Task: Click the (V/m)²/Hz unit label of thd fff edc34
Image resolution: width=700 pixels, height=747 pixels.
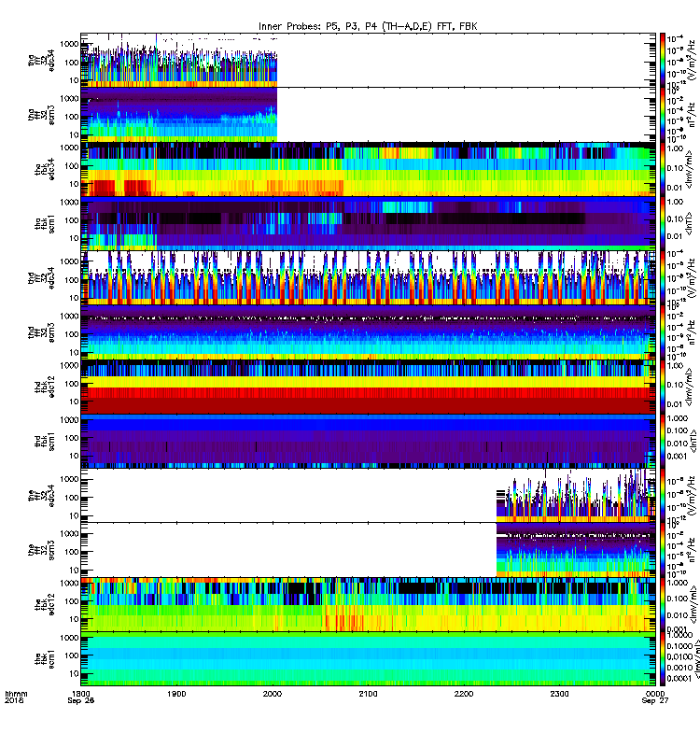Action: 693,277
